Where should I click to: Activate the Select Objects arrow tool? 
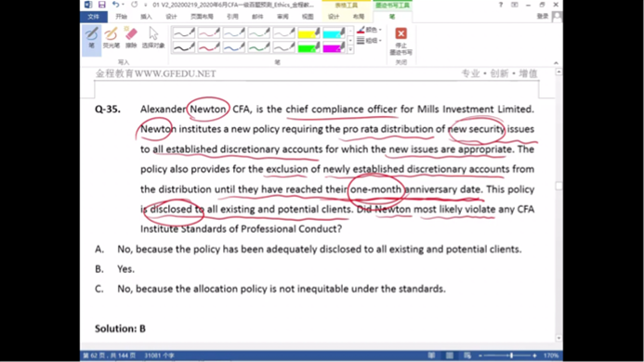click(x=153, y=38)
